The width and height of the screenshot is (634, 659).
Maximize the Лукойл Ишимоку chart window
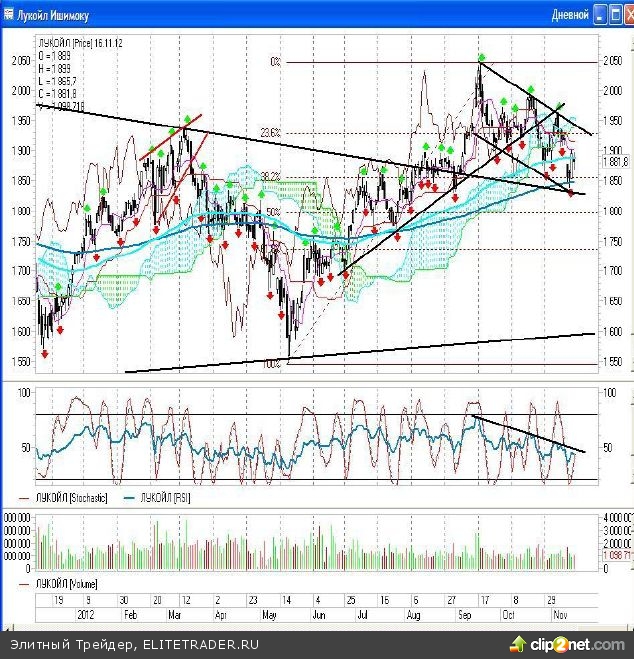[x=612, y=14]
